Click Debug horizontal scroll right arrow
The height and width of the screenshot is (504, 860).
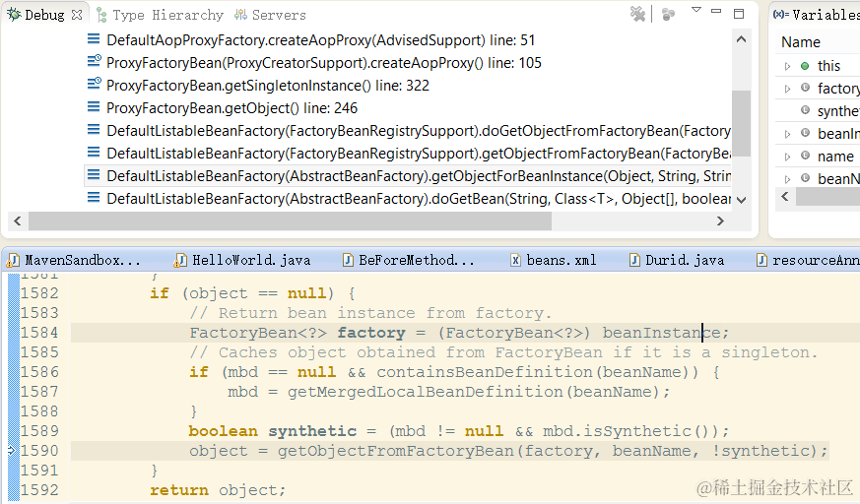click(x=720, y=220)
